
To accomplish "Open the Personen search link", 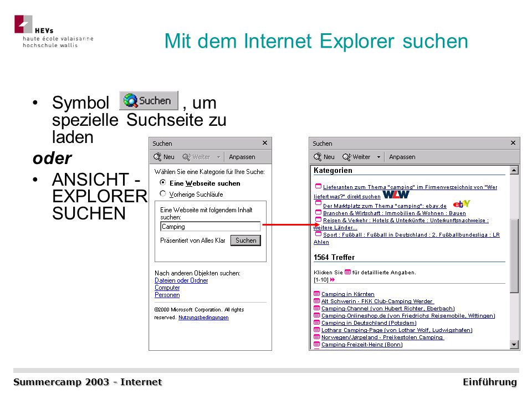I will tap(167, 295).
